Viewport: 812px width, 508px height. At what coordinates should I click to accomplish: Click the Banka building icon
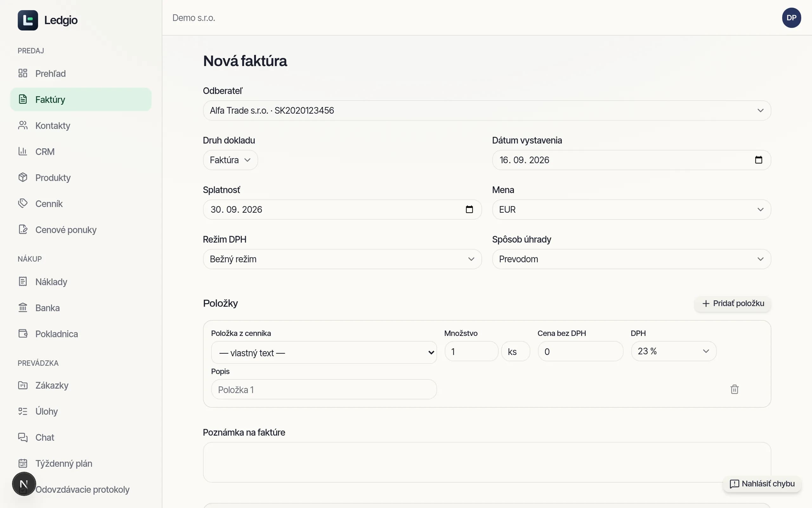point(23,308)
